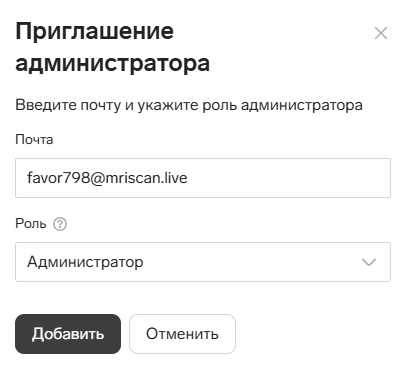Click the favor798@mriscan.live text in field
This screenshot has height=379, width=409.
107,178
